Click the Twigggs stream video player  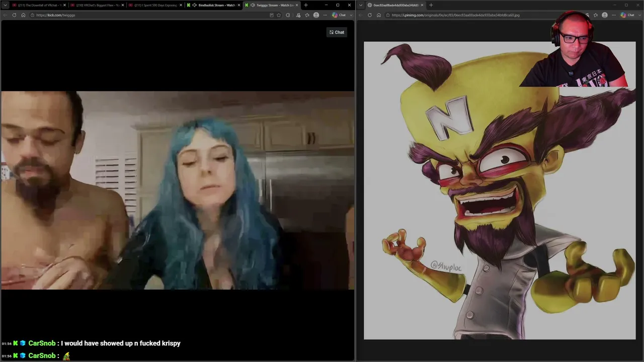(178, 190)
